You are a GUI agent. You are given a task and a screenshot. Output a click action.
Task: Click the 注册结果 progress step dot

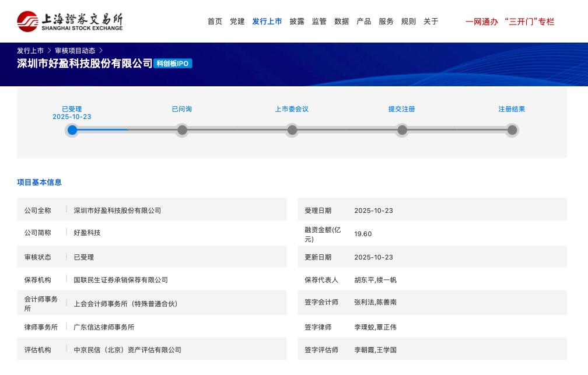pos(512,130)
